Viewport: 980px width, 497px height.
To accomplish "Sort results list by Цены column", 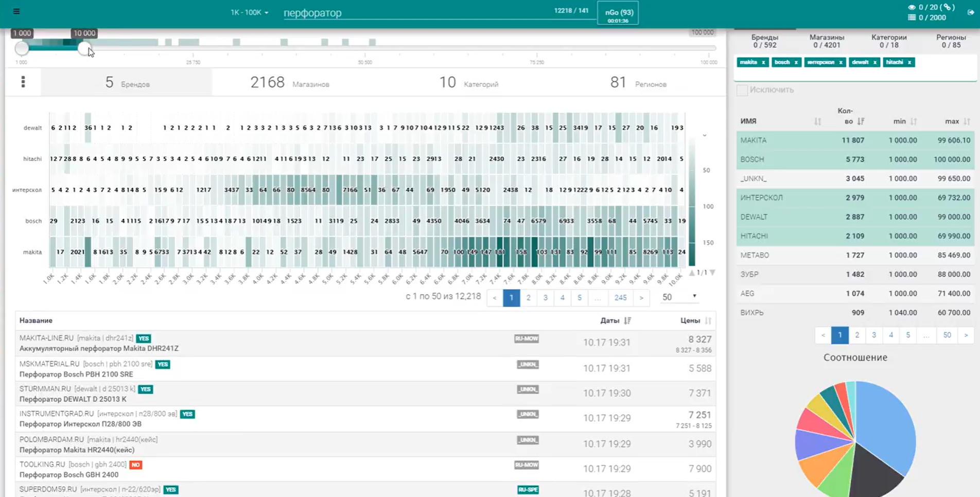I will pos(708,321).
